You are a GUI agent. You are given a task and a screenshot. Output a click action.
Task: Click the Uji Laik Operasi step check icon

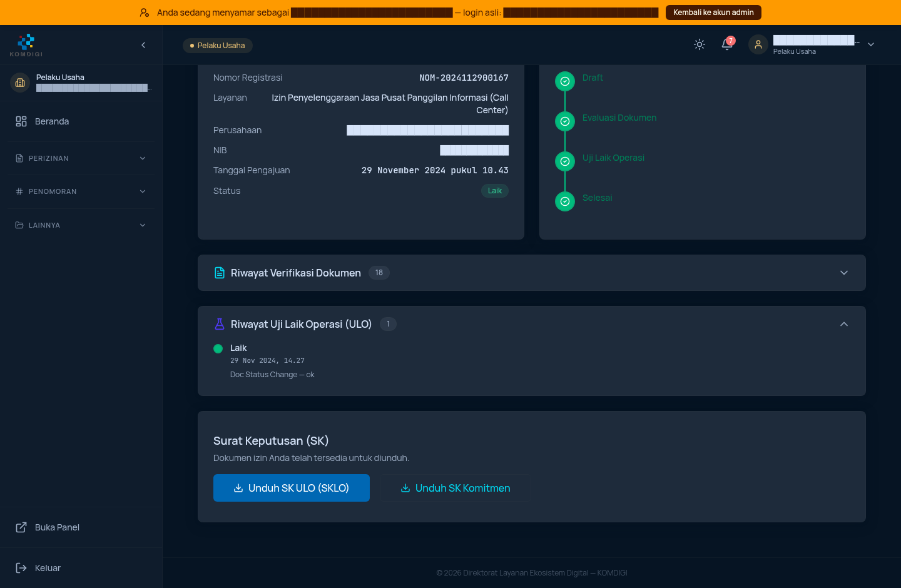565,161
